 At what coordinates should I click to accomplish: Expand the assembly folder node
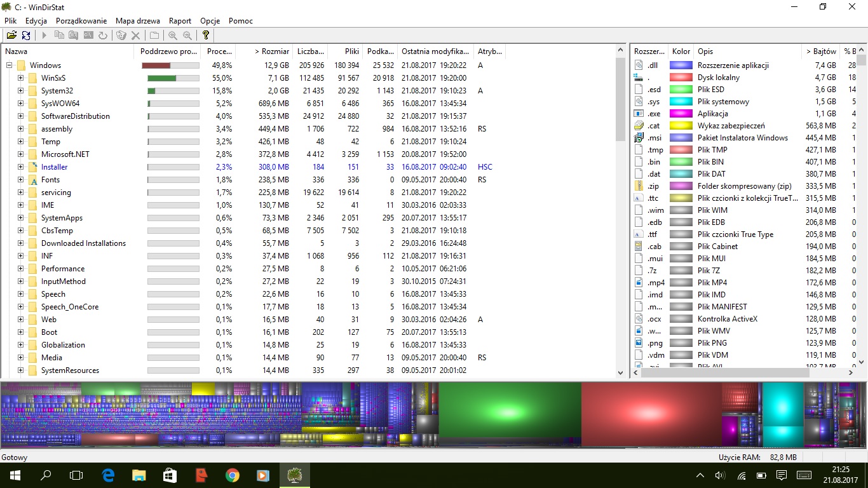pyautogui.click(x=20, y=128)
